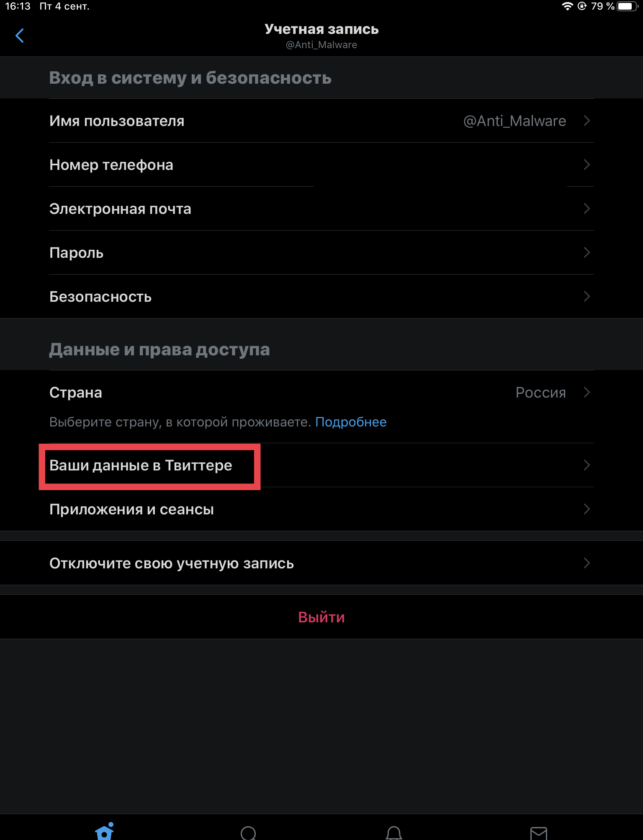This screenshot has width=643, height=840.
Task: Tap the battery indicator icon
Action: coord(627,6)
